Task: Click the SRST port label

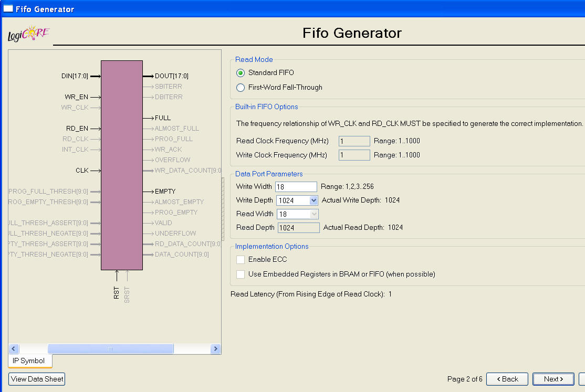Action: 127,294
